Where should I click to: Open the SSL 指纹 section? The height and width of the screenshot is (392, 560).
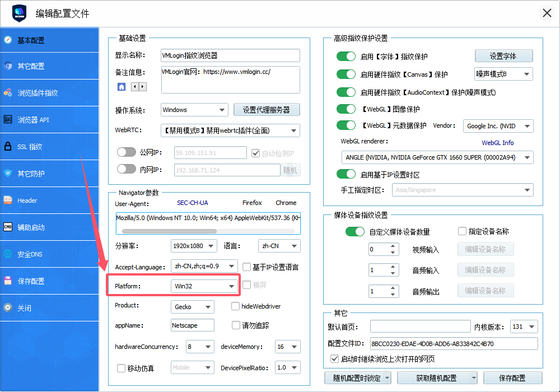[x=49, y=146]
